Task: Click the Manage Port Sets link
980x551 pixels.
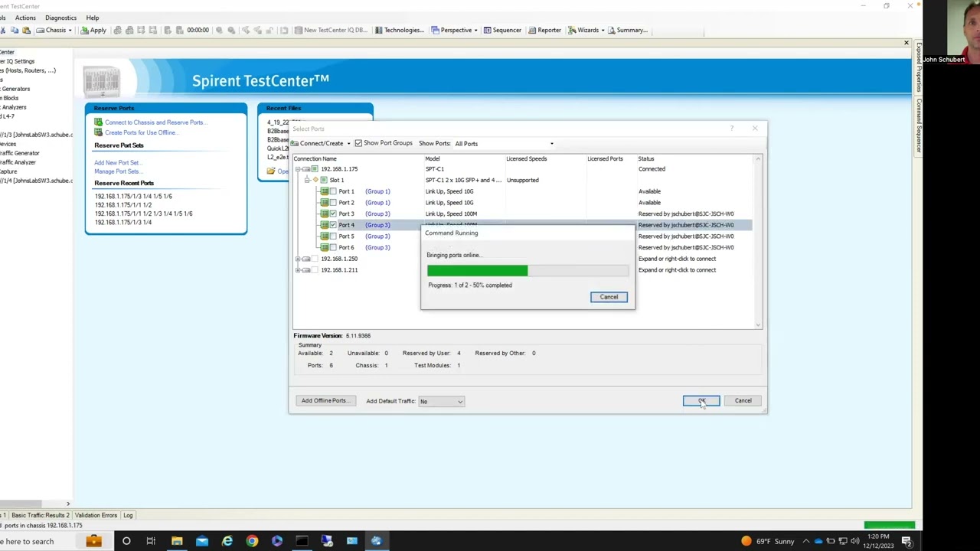Action: coord(117,172)
